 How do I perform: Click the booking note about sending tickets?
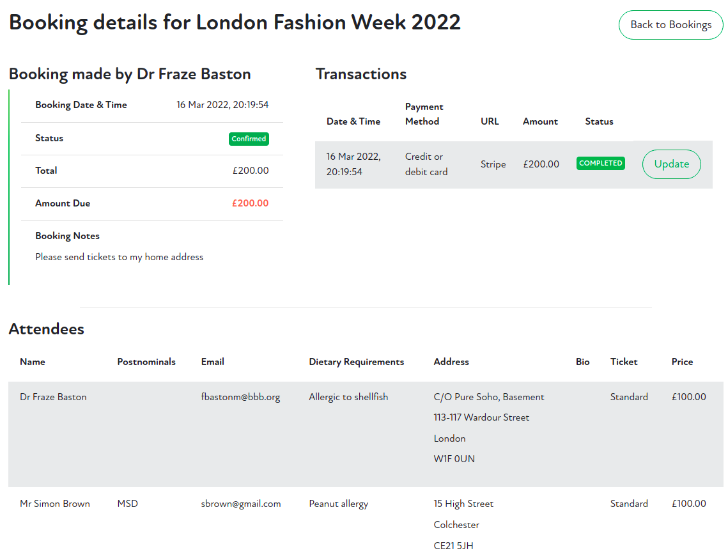click(x=119, y=256)
